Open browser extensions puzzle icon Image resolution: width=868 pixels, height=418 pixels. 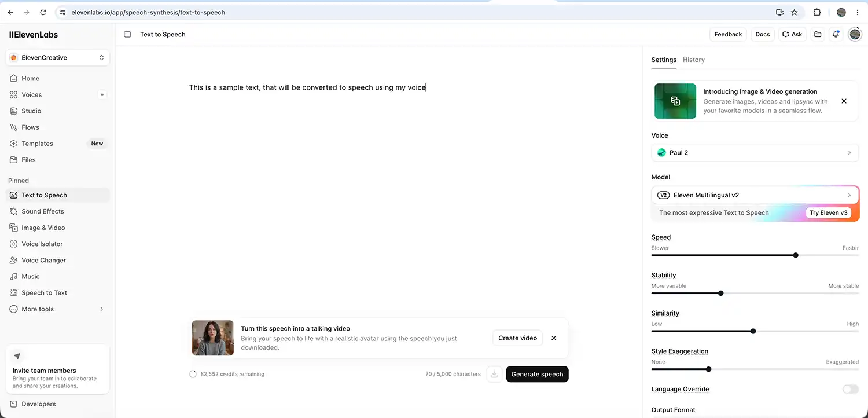point(817,12)
